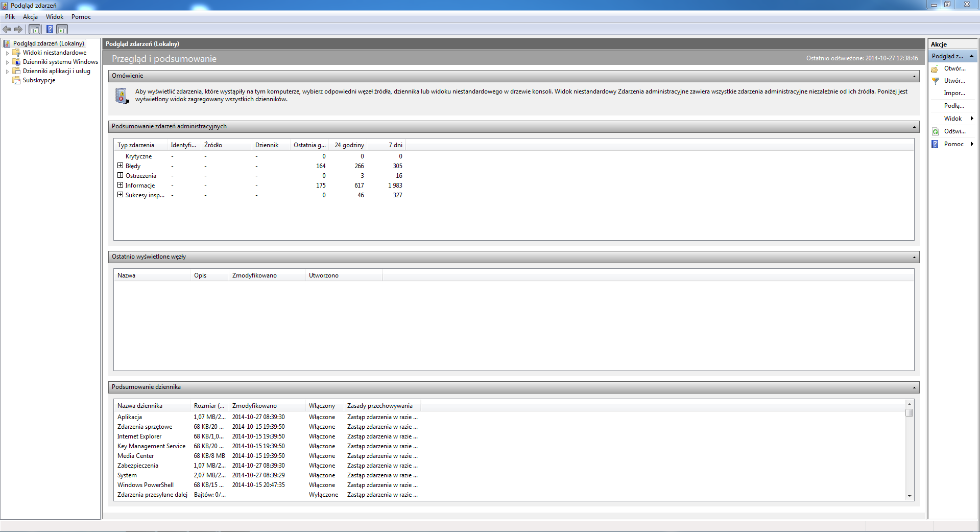Sort by 24 godziny column header
Image resolution: width=980 pixels, height=532 pixels.
(349, 145)
